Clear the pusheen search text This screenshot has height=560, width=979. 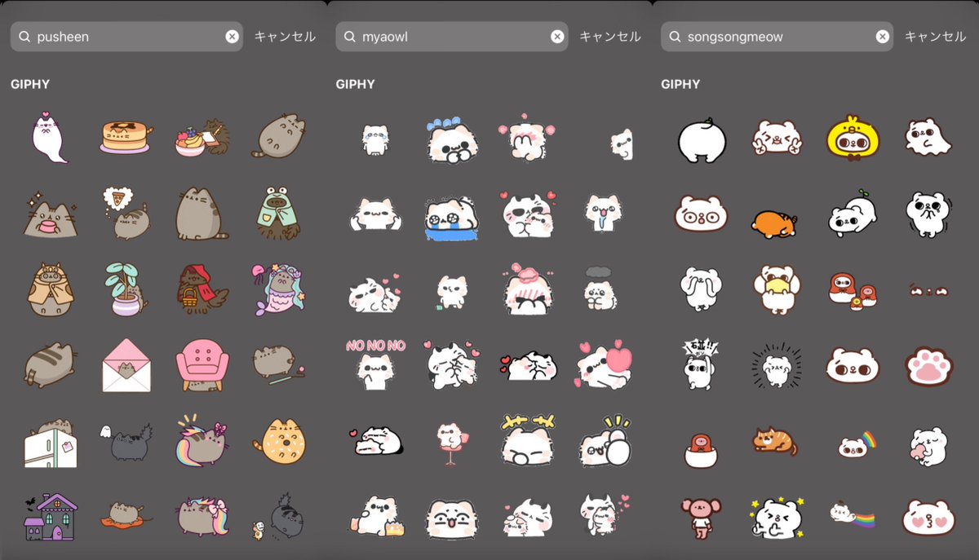pos(232,37)
